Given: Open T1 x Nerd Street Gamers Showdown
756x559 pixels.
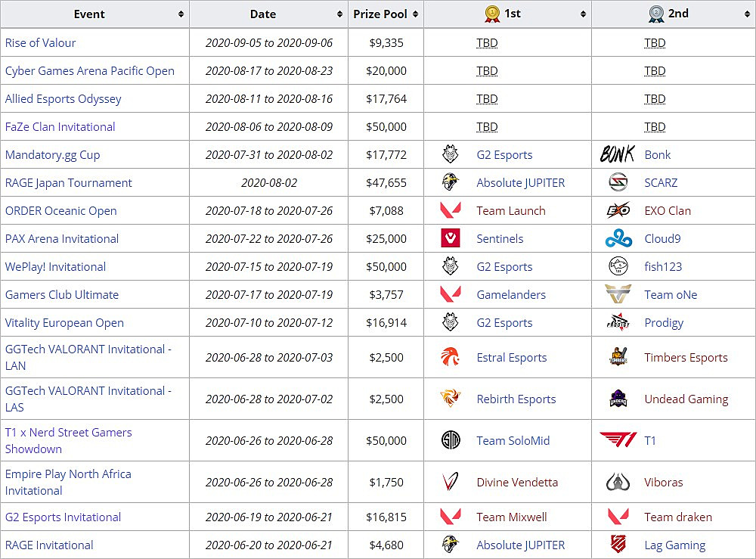Looking at the screenshot, I should click(x=69, y=440).
